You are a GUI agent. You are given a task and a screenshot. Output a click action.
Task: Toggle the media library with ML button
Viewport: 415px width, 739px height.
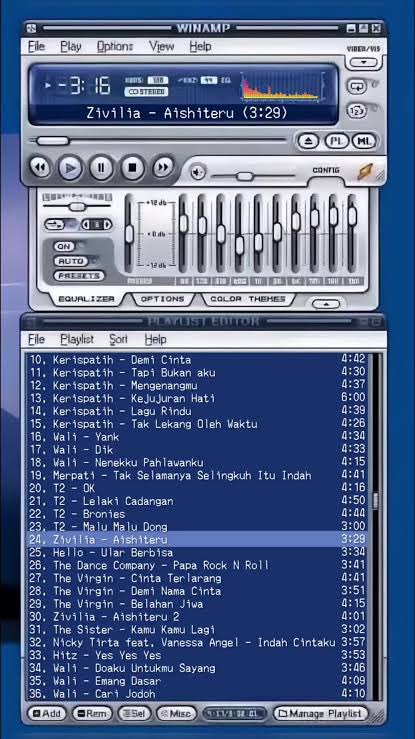coord(364,141)
